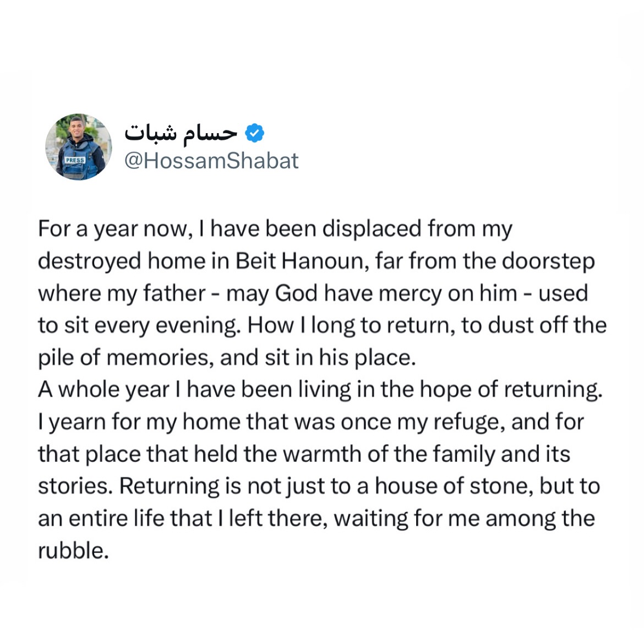
Task: Open the profile avatar photo
Action: 78,147
